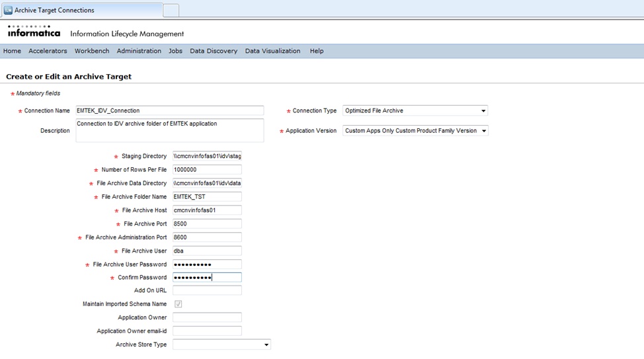The width and height of the screenshot is (644, 359).
Task: Select the Staging Directory field
Action: click(207, 156)
